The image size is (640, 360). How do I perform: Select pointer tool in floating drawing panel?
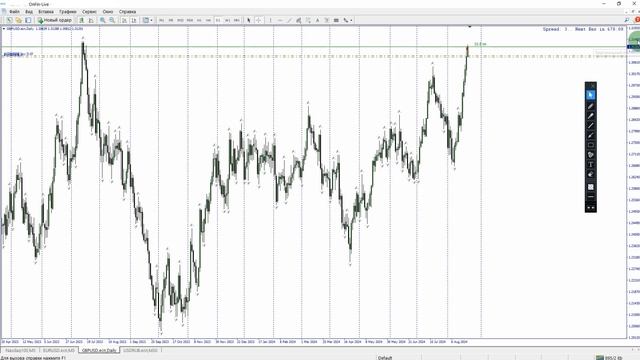591,95
